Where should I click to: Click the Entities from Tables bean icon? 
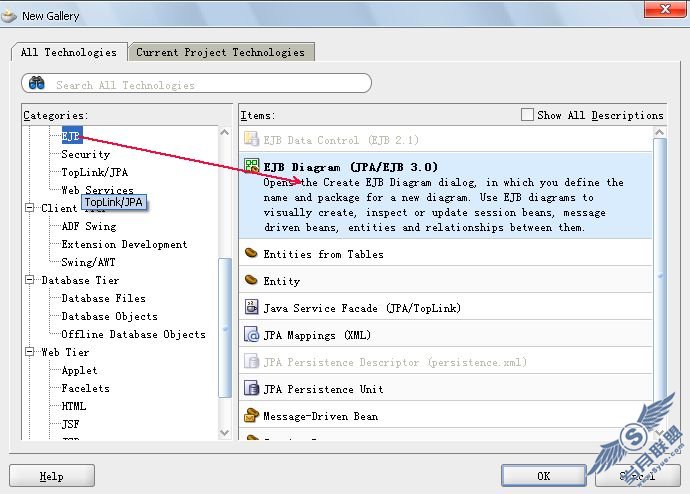tap(251, 253)
